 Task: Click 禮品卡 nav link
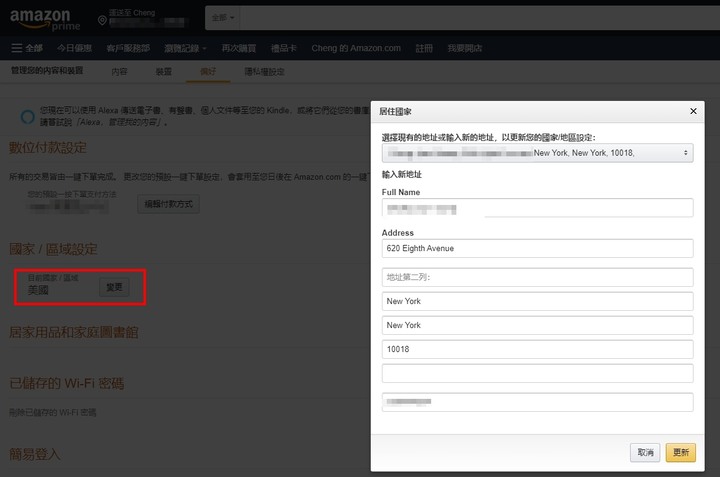click(x=283, y=48)
